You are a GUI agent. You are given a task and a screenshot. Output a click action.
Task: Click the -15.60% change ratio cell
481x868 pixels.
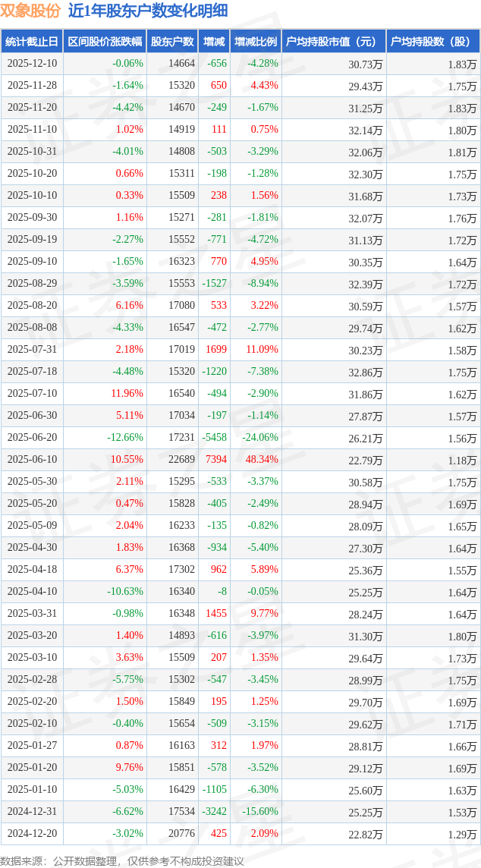(259, 812)
